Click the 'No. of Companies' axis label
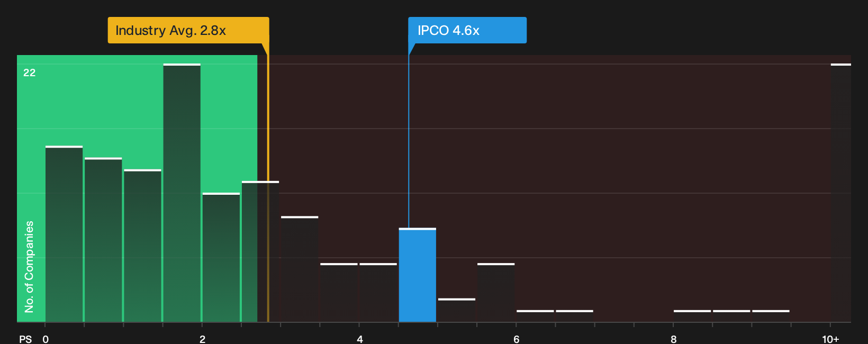Image resolution: width=868 pixels, height=344 pixels. point(29,267)
